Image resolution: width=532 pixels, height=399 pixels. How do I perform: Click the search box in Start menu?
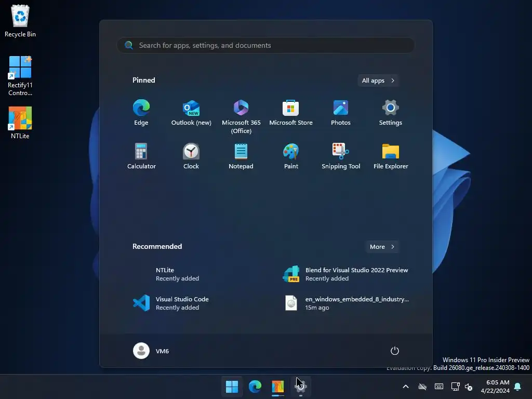(265, 45)
